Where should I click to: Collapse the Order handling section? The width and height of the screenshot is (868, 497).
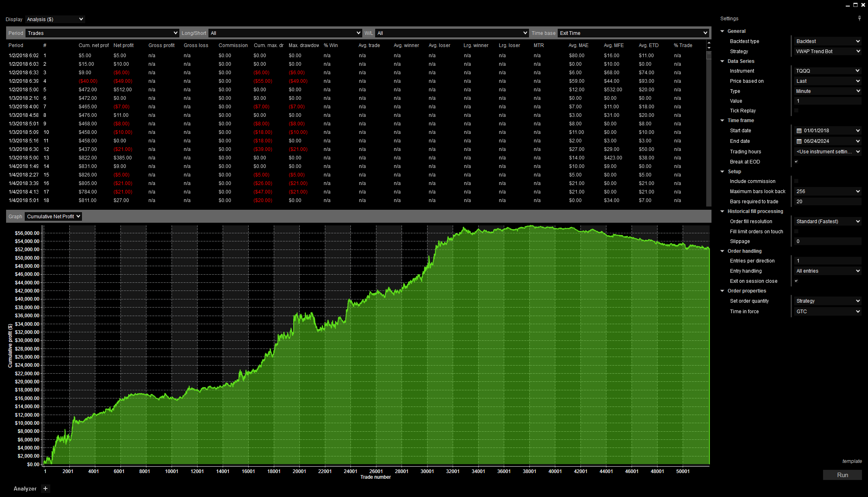[722, 251]
